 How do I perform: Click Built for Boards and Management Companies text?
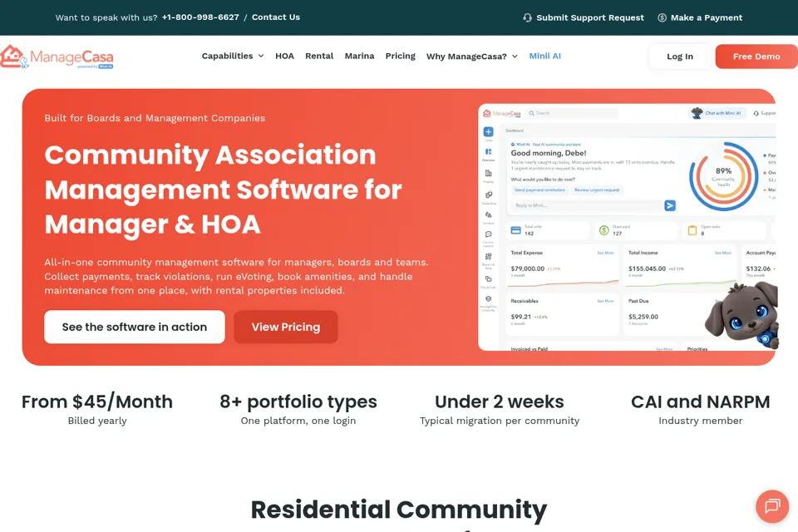click(x=155, y=118)
